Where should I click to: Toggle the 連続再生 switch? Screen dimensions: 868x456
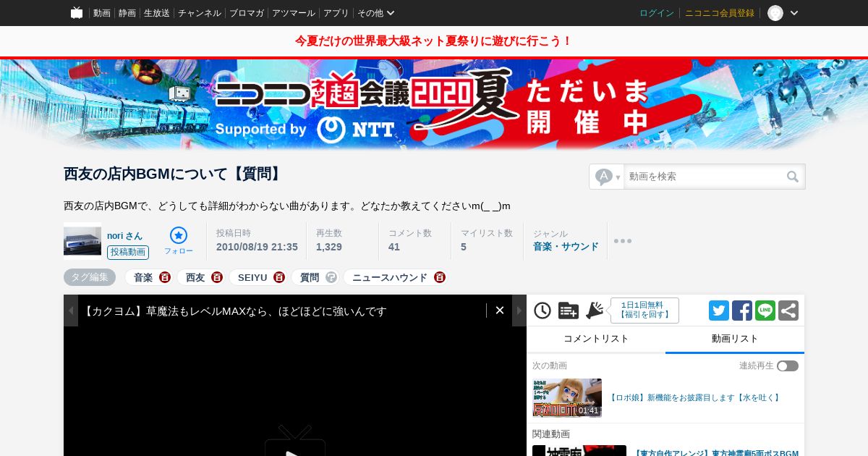coord(788,366)
